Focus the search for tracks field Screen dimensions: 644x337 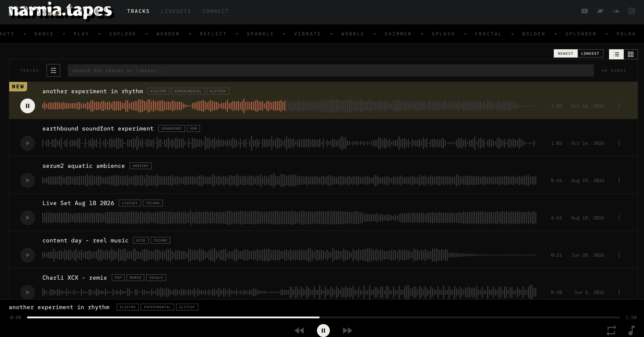pyautogui.click(x=331, y=70)
